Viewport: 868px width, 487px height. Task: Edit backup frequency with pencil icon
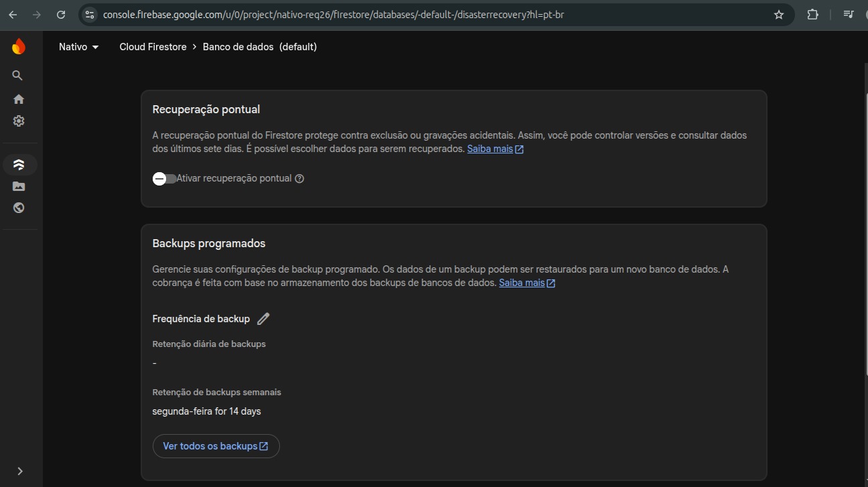(263, 319)
